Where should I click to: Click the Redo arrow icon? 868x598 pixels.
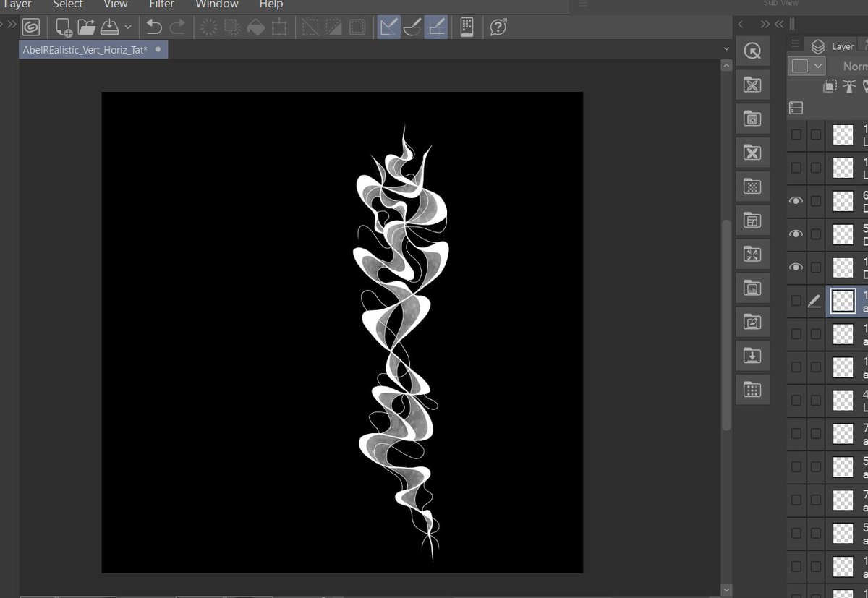tap(177, 27)
